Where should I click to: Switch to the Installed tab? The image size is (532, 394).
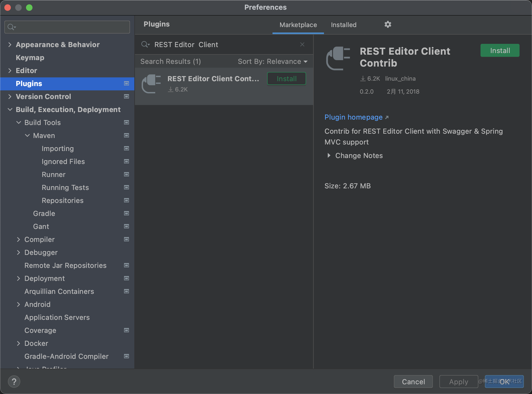click(x=343, y=25)
